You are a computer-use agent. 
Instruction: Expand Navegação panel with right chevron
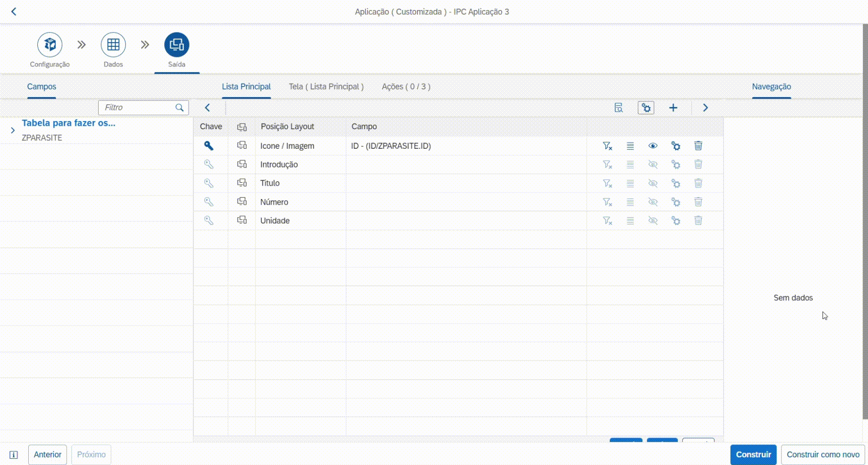(705, 108)
